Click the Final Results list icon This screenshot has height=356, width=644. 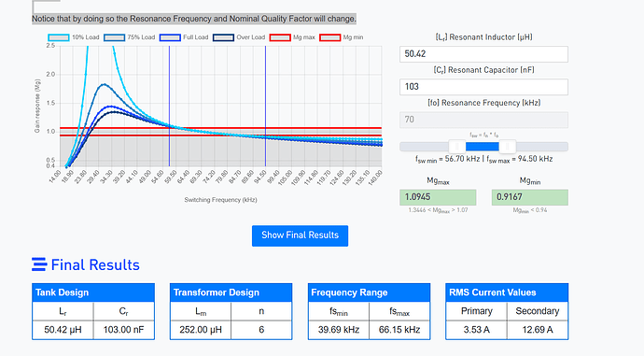(x=39, y=264)
